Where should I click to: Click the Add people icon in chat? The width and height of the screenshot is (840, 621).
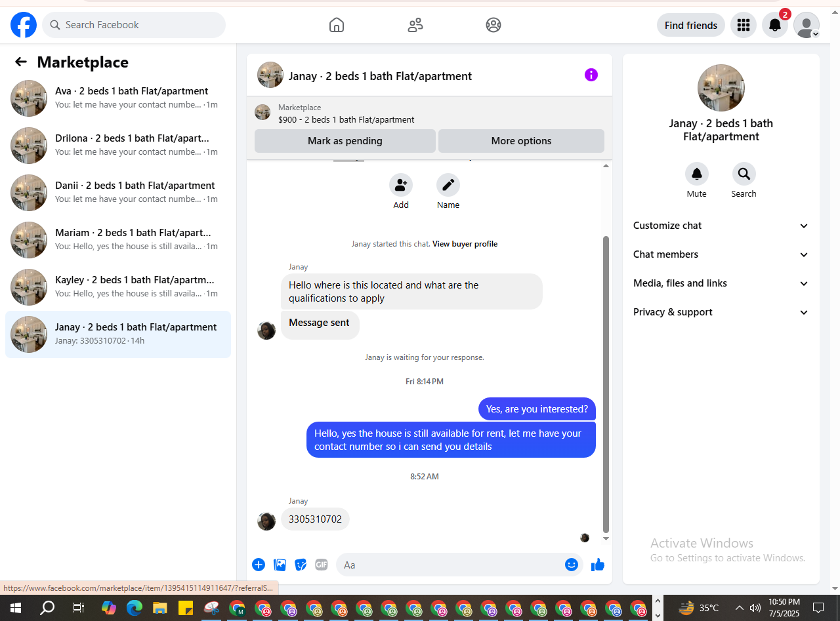click(x=401, y=185)
